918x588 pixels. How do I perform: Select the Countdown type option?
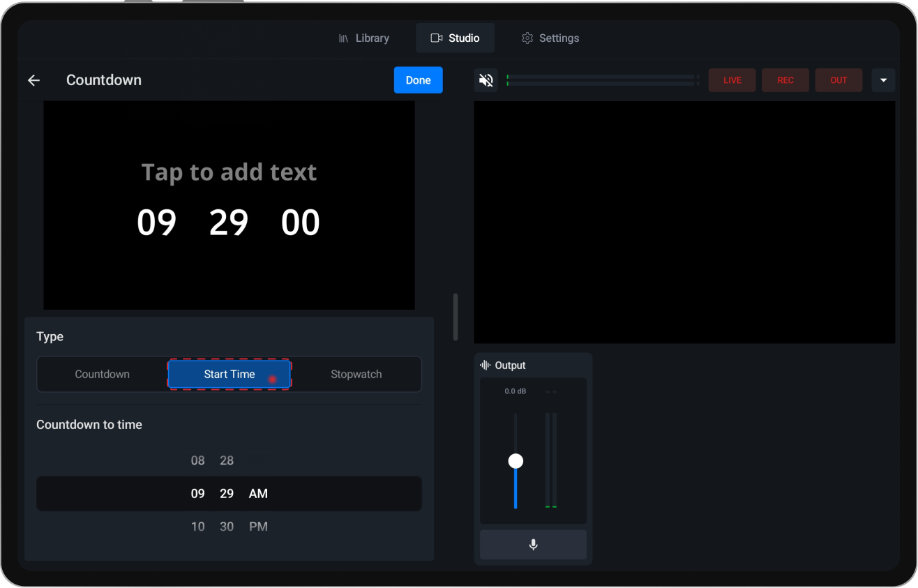(x=102, y=374)
